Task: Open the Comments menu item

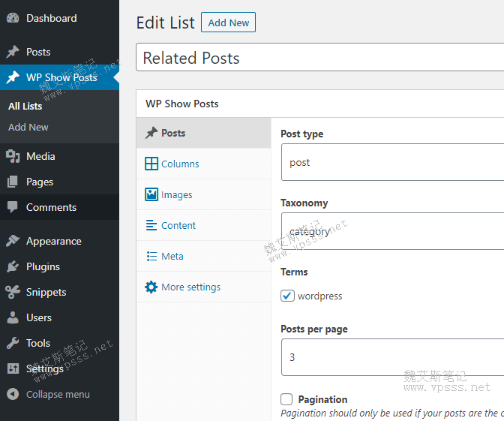Action: click(x=59, y=207)
